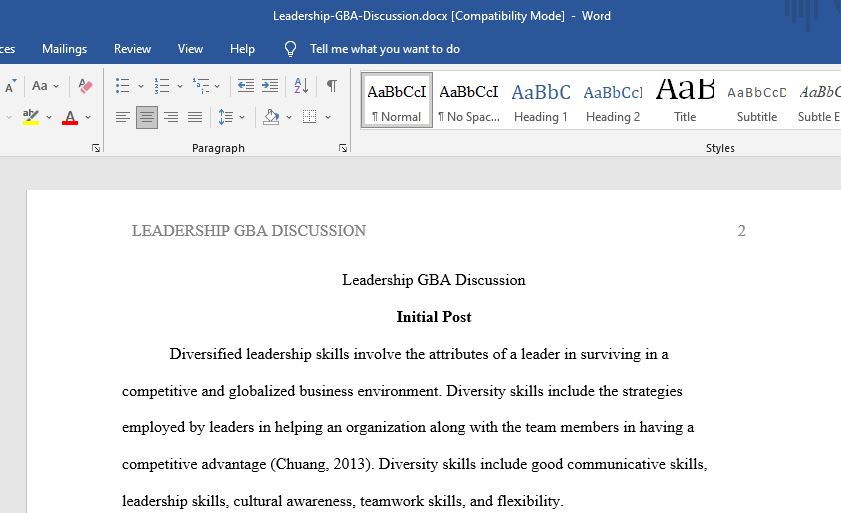Apply the Subtitle style
The width and height of the screenshot is (841, 513).
[757, 100]
